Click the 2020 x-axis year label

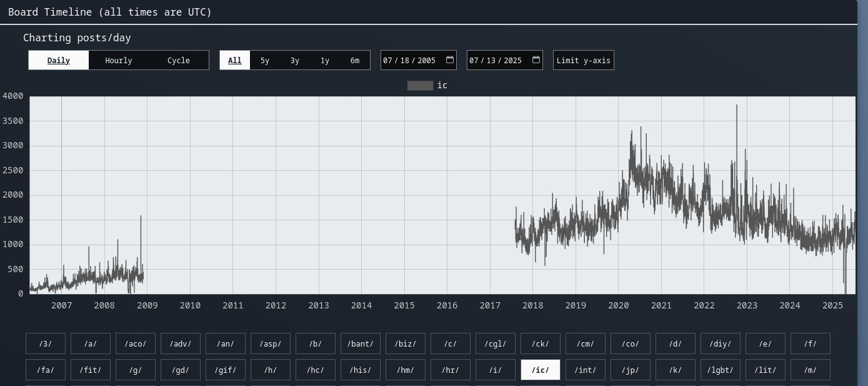click(x=619, y=305)
